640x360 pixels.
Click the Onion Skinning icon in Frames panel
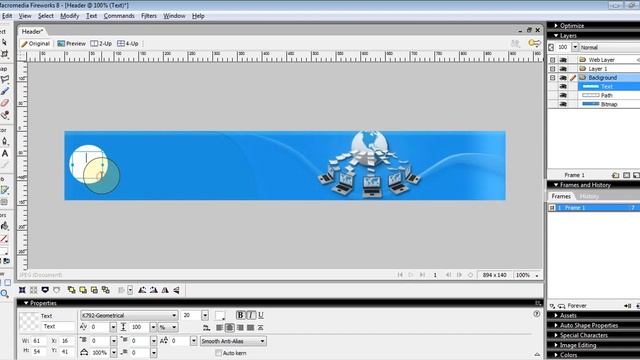coord(552,306)
